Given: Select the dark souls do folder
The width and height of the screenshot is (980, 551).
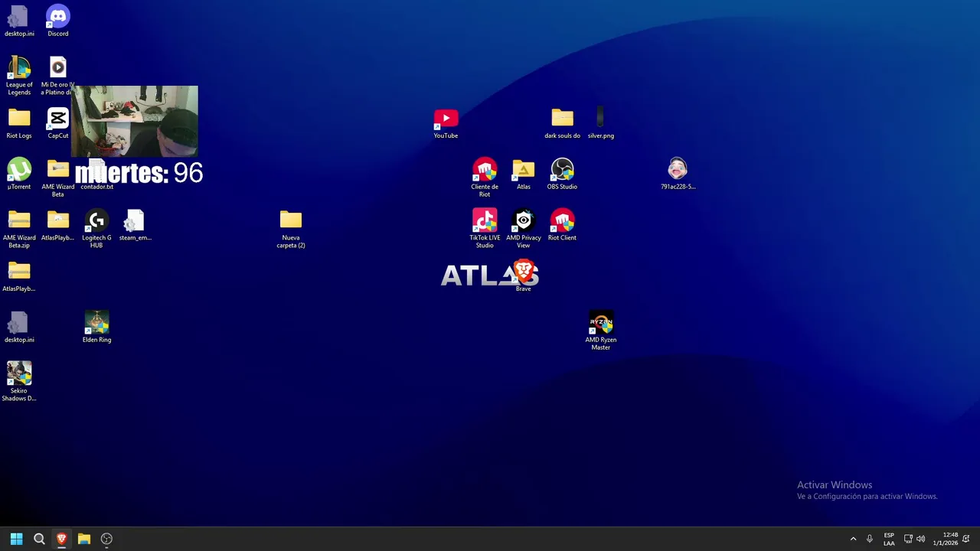Looking at the screenshot, I should pyautogui.click(x=562, y=123).
